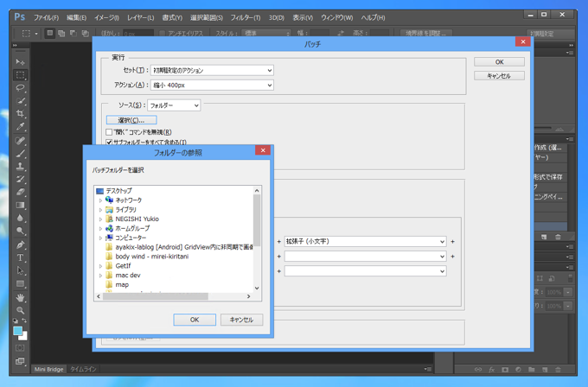588x387 pixels.
Task: Open the ファイル(F) menu
Action: point(46,17)
